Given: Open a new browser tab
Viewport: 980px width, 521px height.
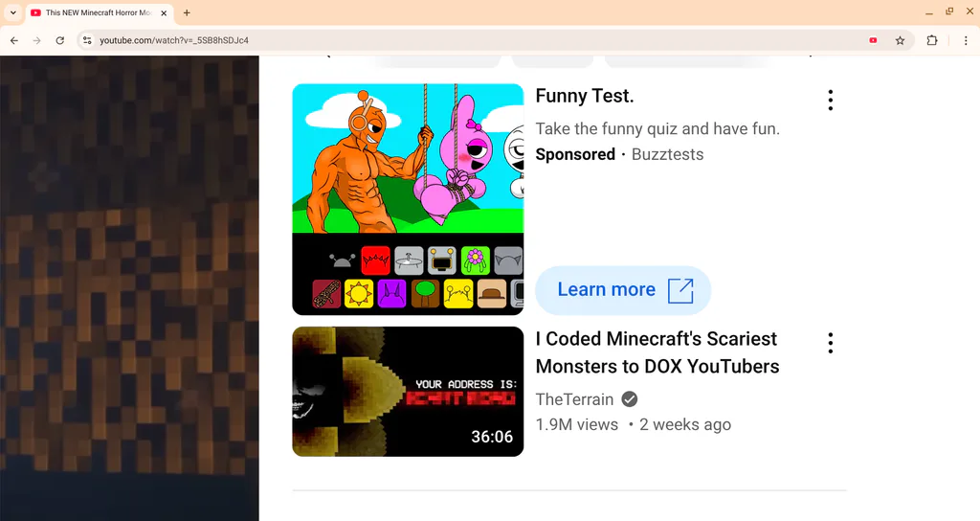Looking at the screenshot, I should click(x=187, y=12).
